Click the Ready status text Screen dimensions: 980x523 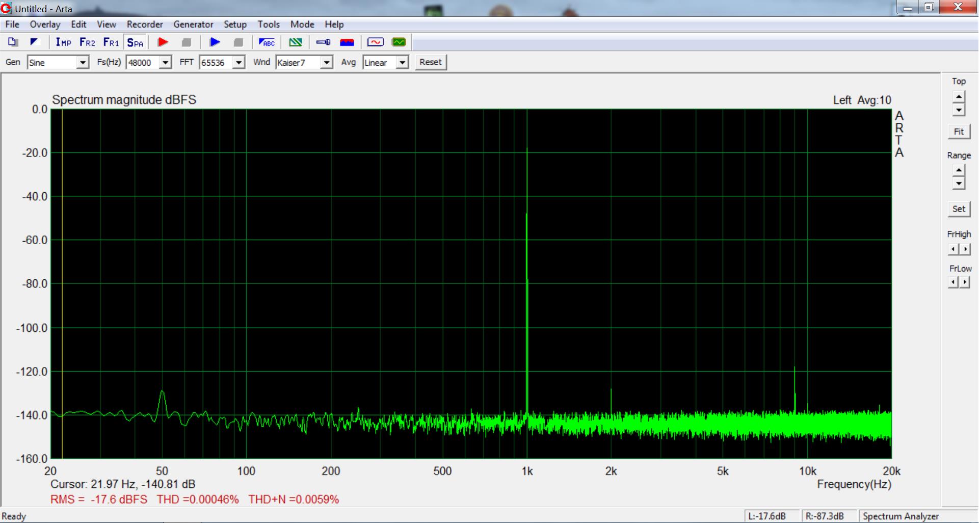[14, 516]
